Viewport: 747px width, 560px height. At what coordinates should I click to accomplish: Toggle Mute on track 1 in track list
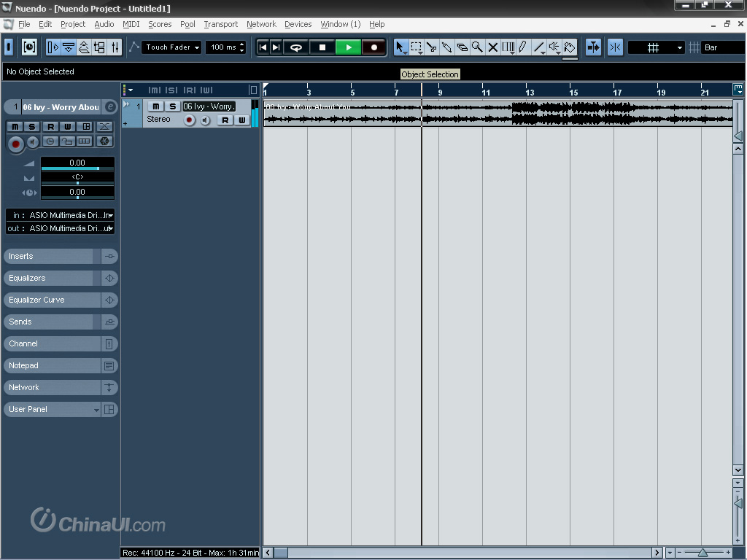[x=156, y=106]
